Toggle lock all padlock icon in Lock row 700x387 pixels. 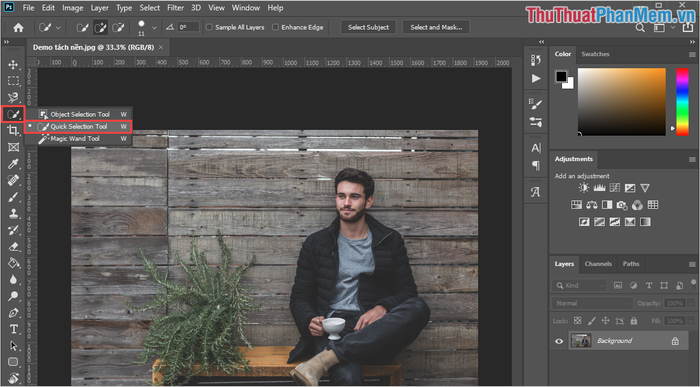coord(634,321)
